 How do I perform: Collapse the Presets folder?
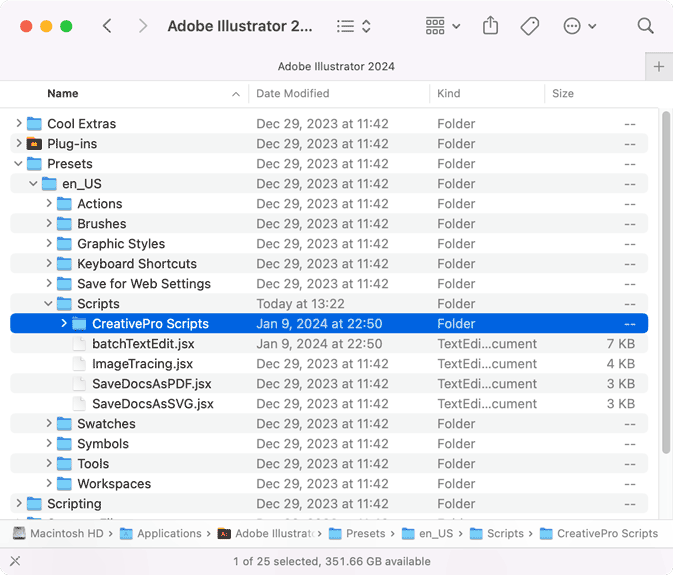(18, 164)
